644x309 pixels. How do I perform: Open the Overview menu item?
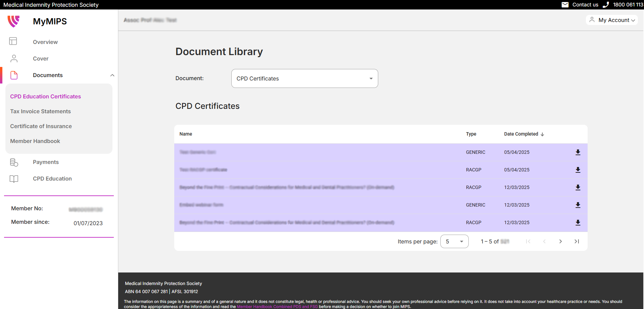click(45, 42)
